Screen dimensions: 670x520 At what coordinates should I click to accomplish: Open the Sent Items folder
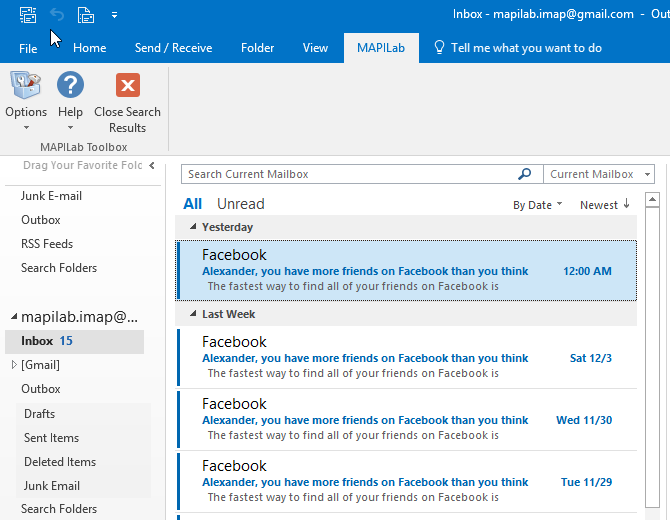click(51, 438)
